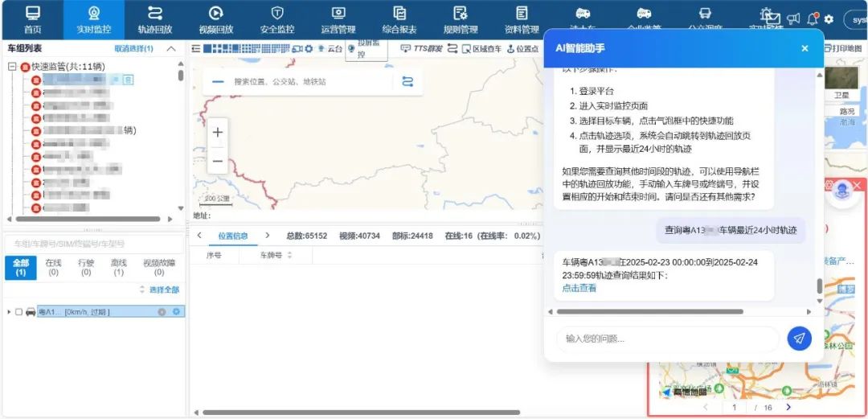Open the 轨迹回放 track playback menu
The width and height of the screenshot is (868, 419).
[155, 20]
